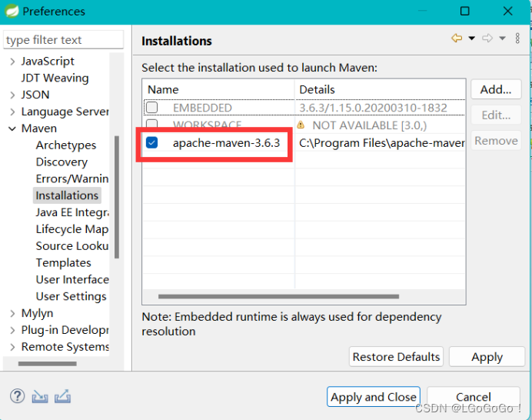Click the Spring leaf icon in title bar
This screenshot has height=420, width=532.
pos(12,12)
